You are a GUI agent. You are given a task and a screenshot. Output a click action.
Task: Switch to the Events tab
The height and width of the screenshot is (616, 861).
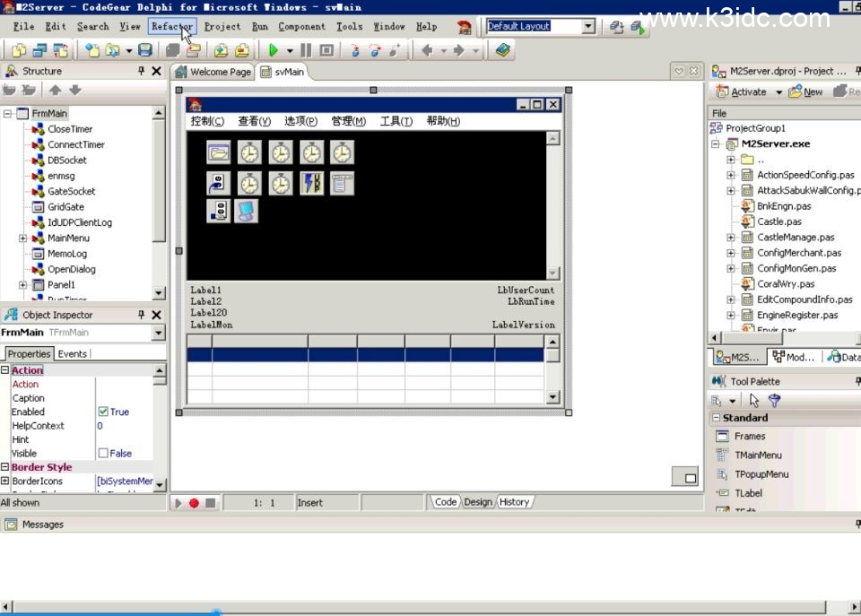[72, 354]
